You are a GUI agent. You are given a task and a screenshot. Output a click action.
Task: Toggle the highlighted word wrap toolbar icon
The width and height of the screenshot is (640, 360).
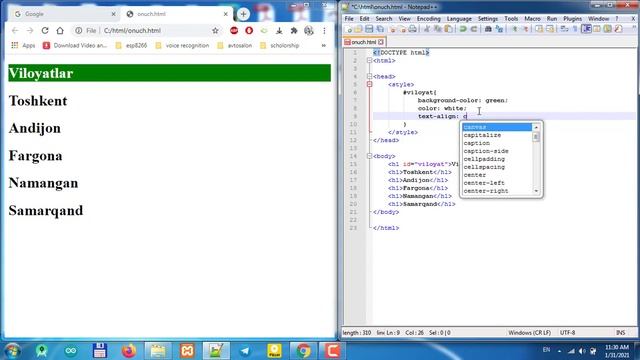(x=586, y=29)
